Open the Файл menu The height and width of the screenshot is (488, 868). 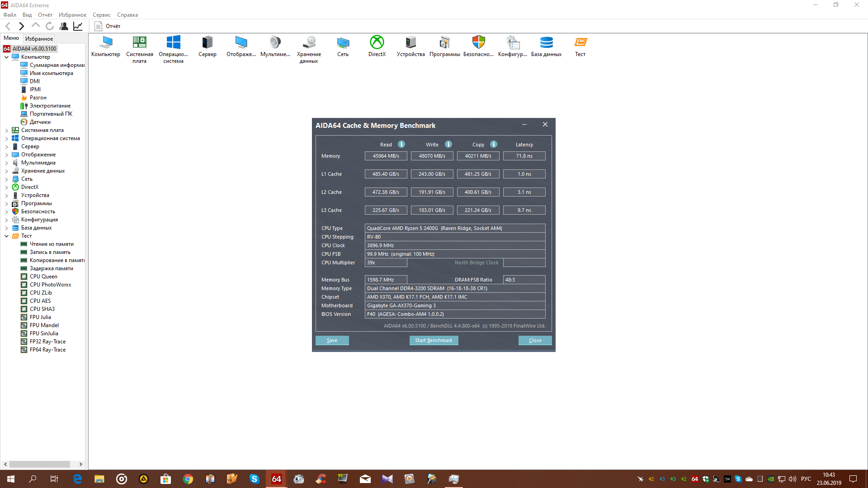coord(9,15)
